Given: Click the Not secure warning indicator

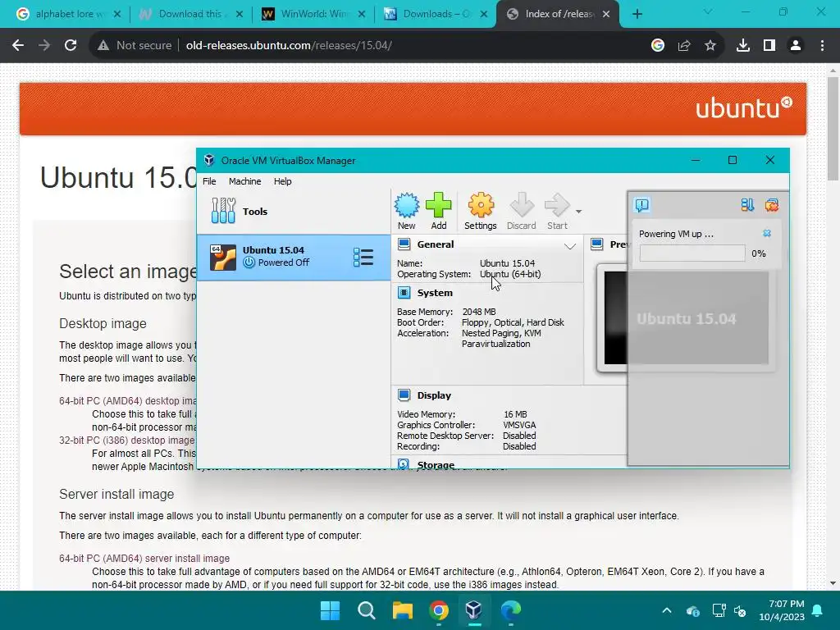Looking at the screenshot, I should 135,46.
